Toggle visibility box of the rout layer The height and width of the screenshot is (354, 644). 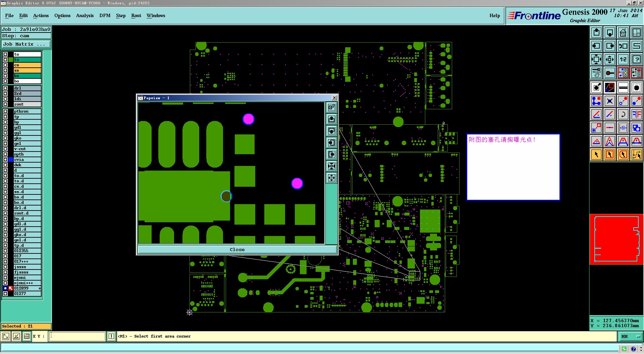tap(5, 104)
